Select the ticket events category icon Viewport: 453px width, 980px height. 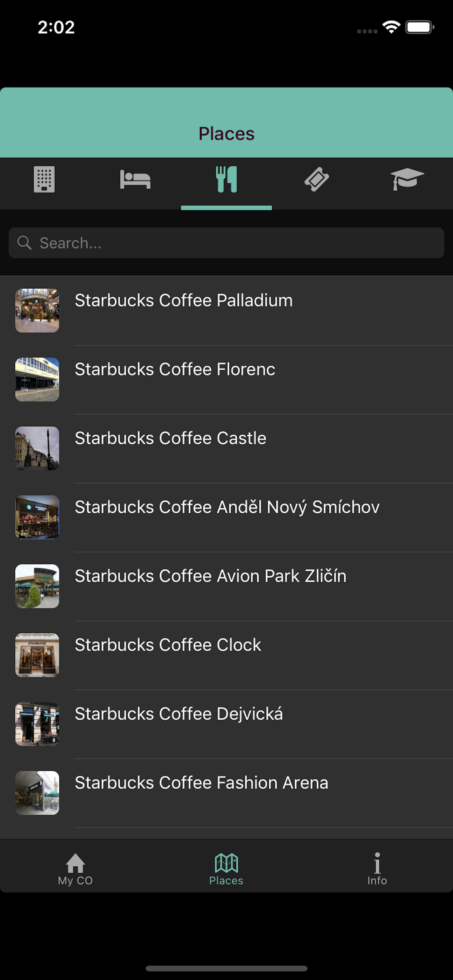point(317,179)
